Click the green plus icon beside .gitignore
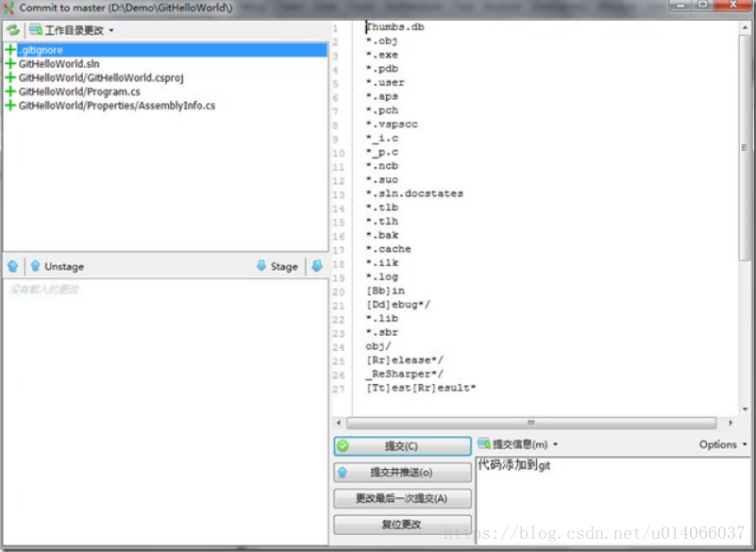This screenshot has height=552, width=756. point(8,50)
